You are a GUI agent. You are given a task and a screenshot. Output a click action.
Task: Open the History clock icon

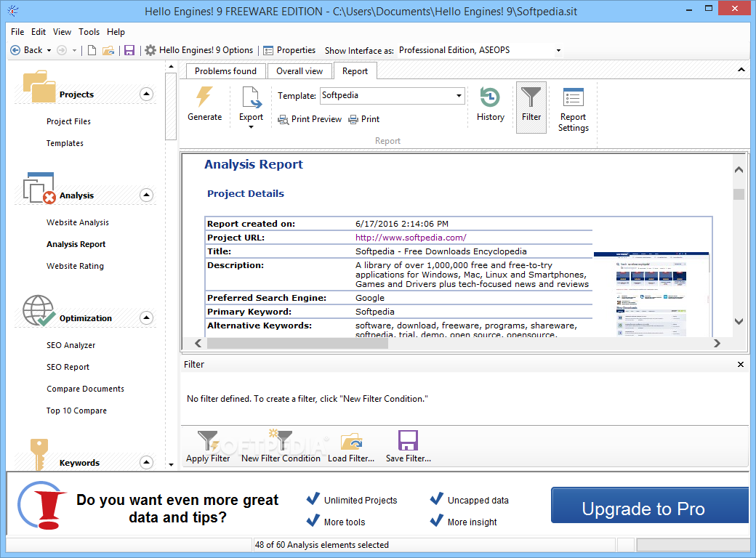[x=490, y=97]
